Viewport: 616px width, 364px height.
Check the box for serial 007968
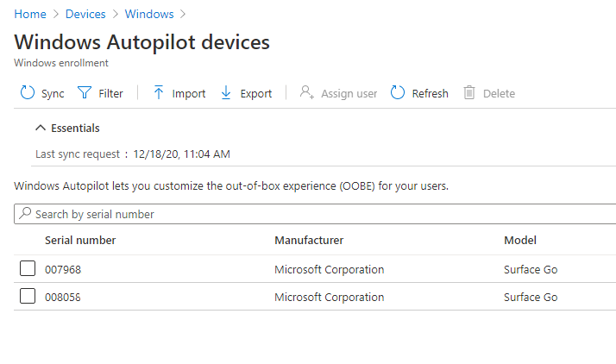coord(28,269)
